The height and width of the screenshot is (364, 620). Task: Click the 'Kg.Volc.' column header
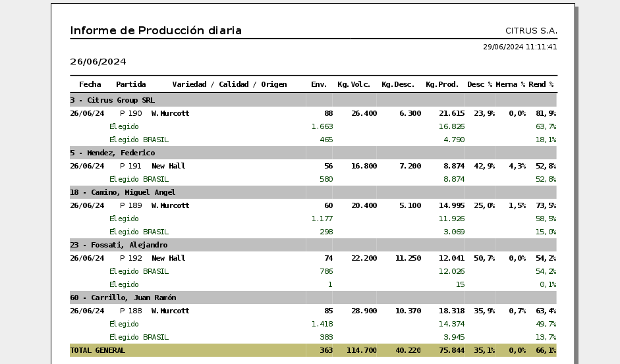click(x=354, y=84)
